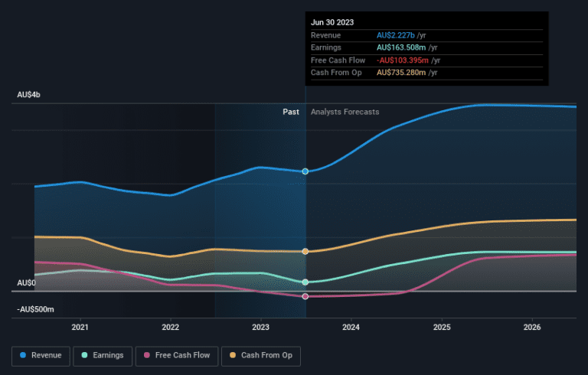The width and height of the screenshot is (588, 375).
Task: Toggle the Revenue legend button
Action: [41, 356]
